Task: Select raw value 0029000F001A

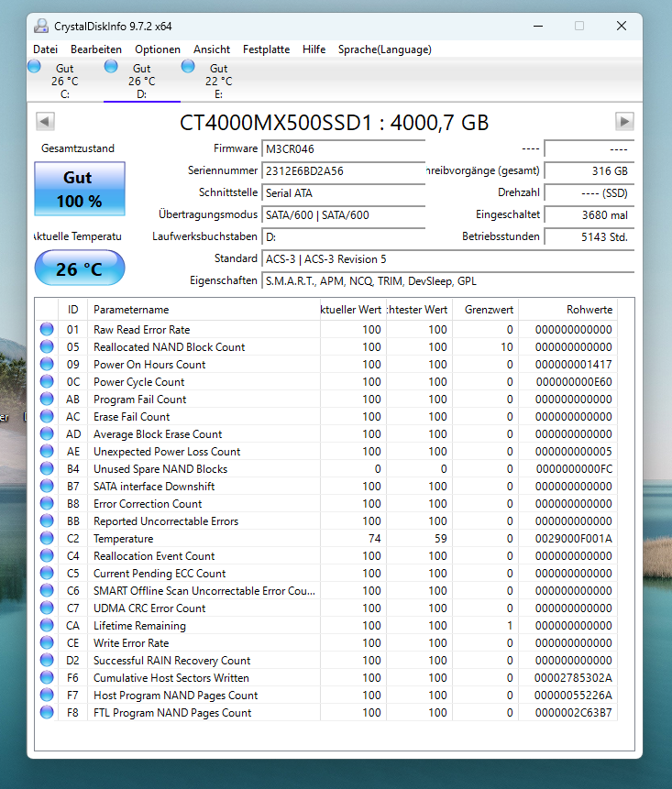Action: 573,539
